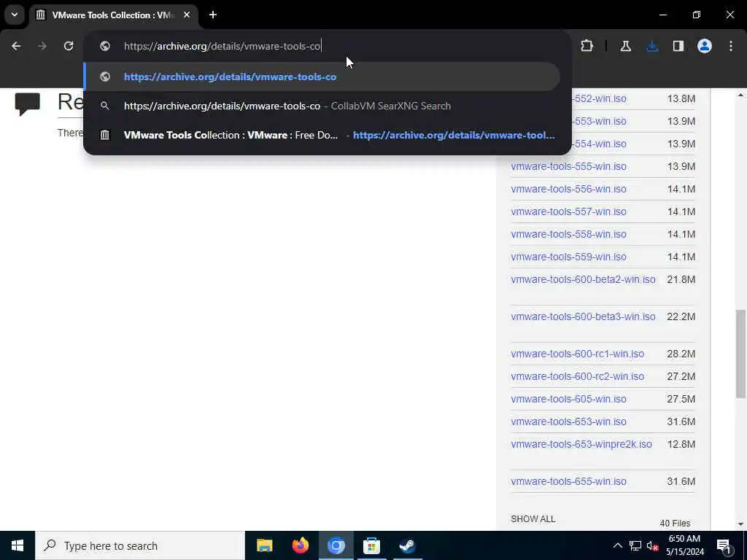Click the 21.8M size text
Image resolution: width=747 pixels, height=560 pixels.
point(681,279)
